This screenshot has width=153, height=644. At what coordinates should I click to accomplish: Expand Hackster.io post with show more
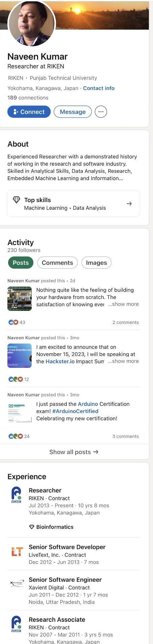[123, 361]
